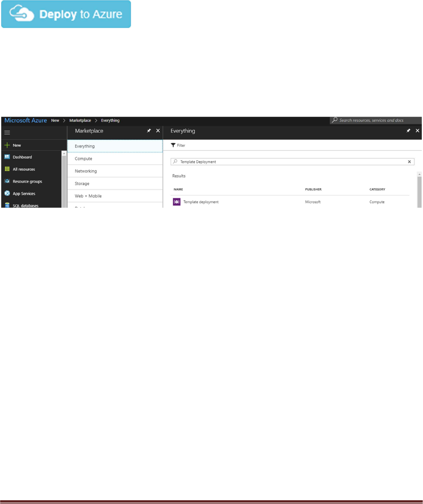Focus the Search resources, services and docs box
423x504 pixels.
(375, 120)
